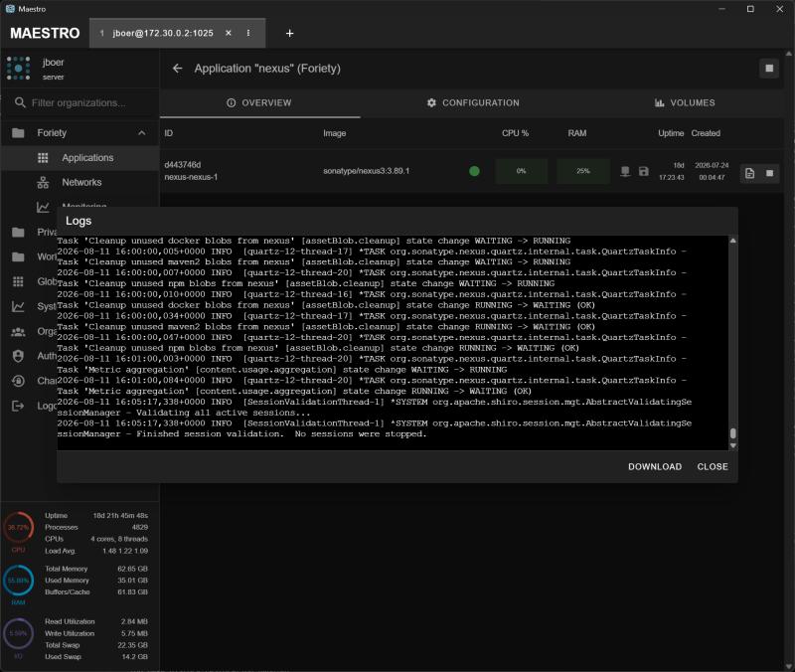The image size is (795, 672).
Task: Click the Processes value "4829"
Action: 140,528
